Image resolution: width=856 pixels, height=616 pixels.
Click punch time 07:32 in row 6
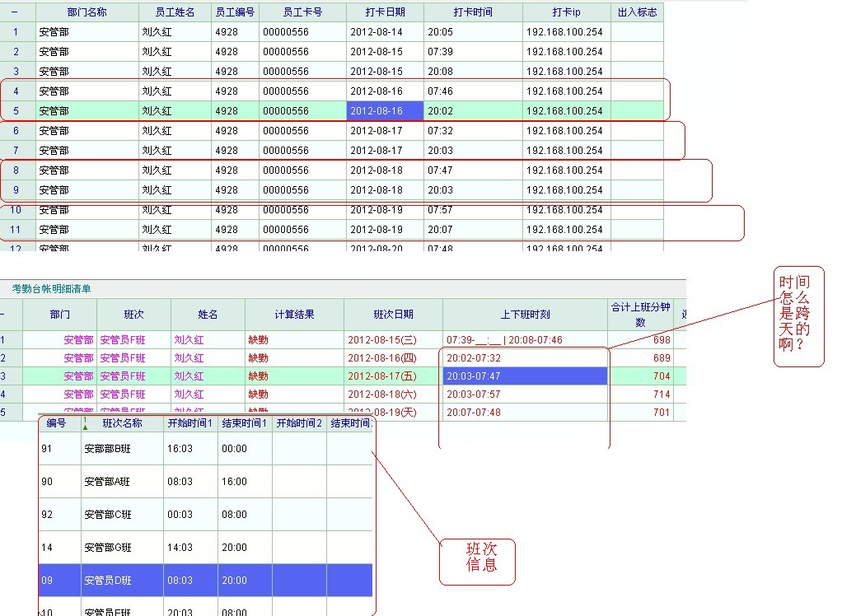[440, 131]
